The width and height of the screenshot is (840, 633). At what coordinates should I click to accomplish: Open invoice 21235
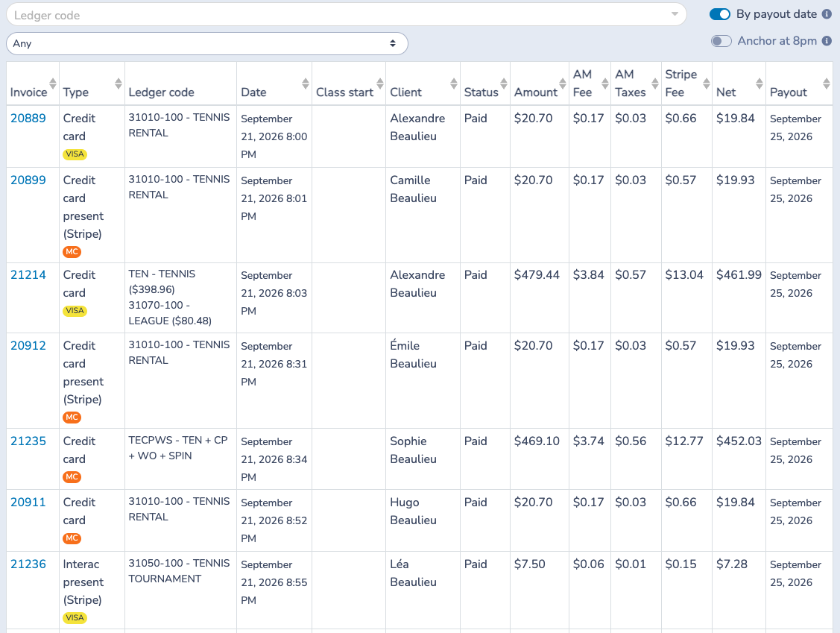point(28,441)
